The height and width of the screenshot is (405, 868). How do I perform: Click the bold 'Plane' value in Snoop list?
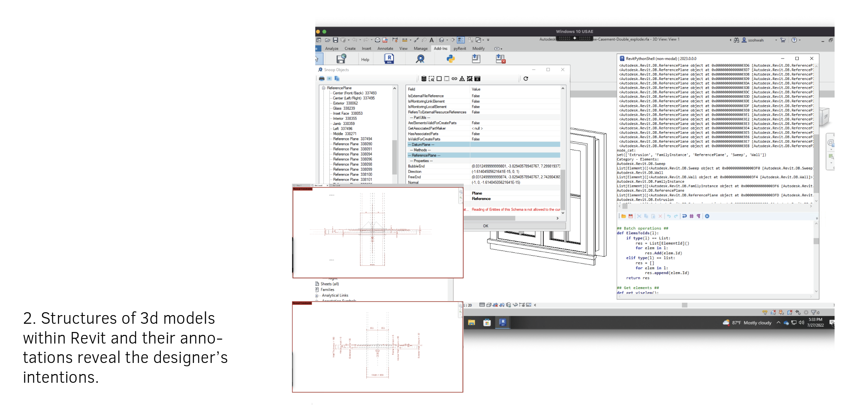(x=477, y=193)
